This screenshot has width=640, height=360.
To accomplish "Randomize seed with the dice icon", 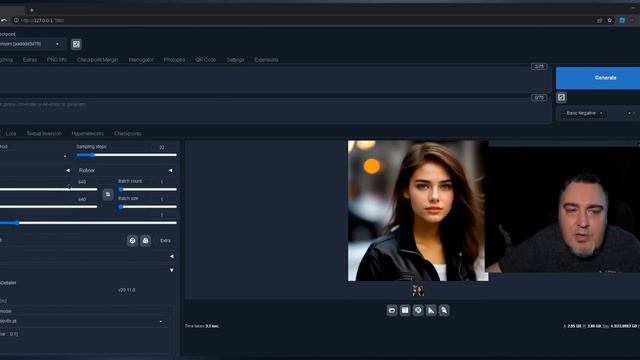I will point(132,241).
